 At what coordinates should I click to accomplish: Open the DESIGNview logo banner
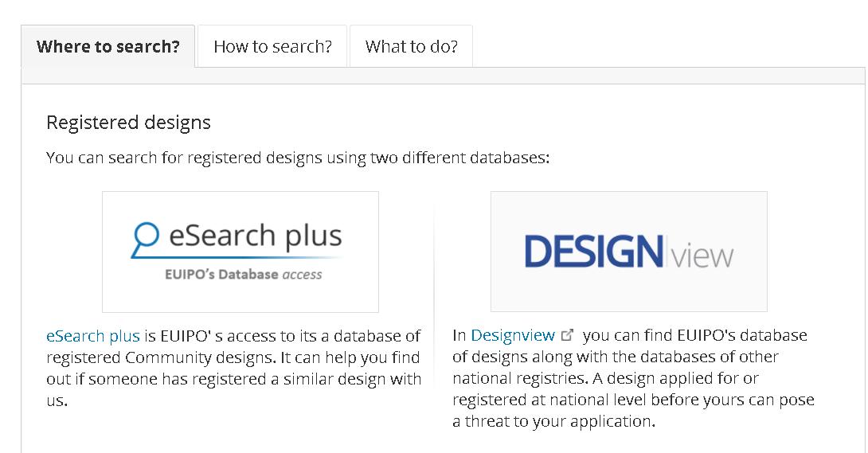tap(628, 252)
